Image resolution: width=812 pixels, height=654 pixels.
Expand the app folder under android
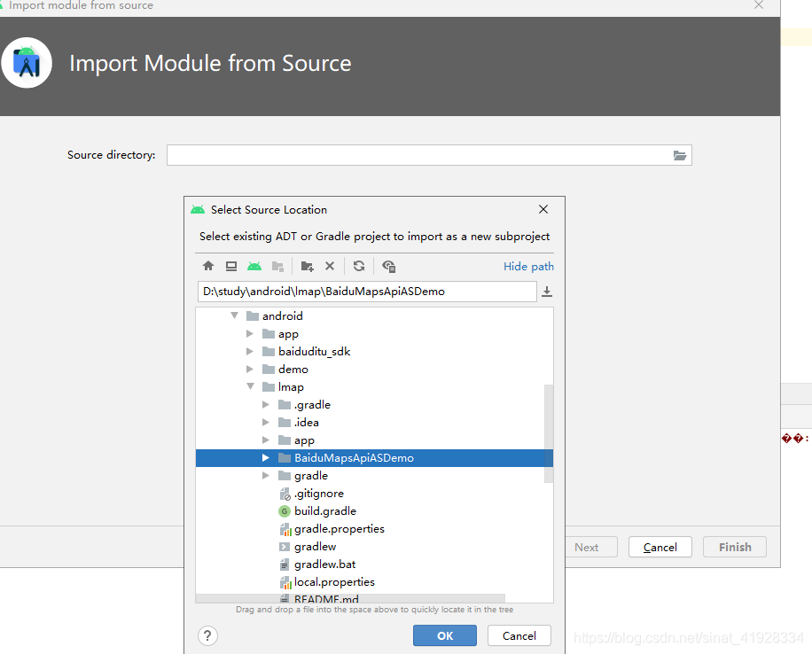click(x=250, y=333)
